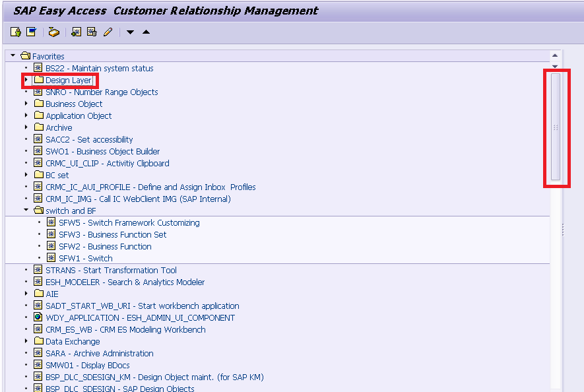Click the move favorites up arrow
Screen dimensions: 584x392
tap(146, 32)
